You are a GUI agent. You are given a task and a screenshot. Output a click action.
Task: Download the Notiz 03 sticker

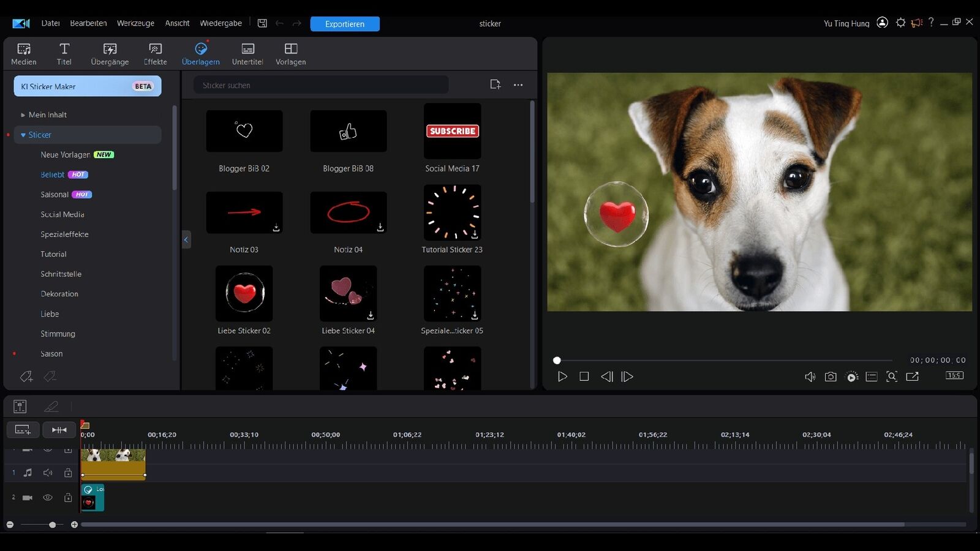(x=276, y=228)
